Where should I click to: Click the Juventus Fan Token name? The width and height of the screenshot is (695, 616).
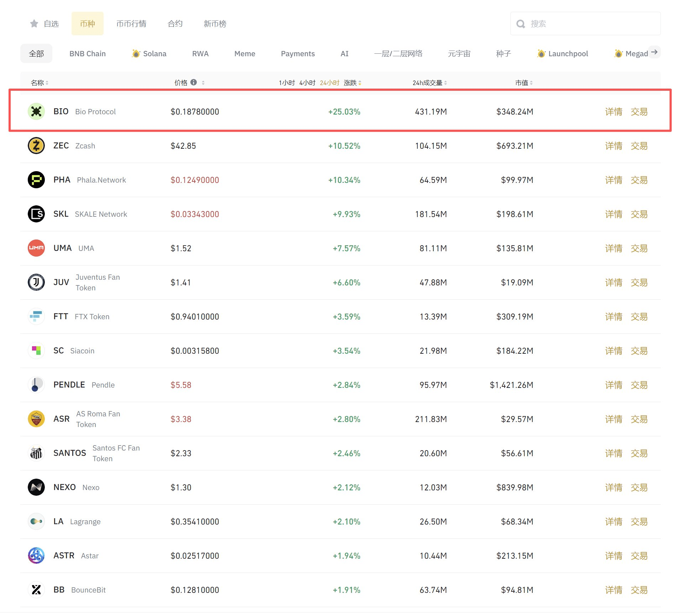point(98,282)
